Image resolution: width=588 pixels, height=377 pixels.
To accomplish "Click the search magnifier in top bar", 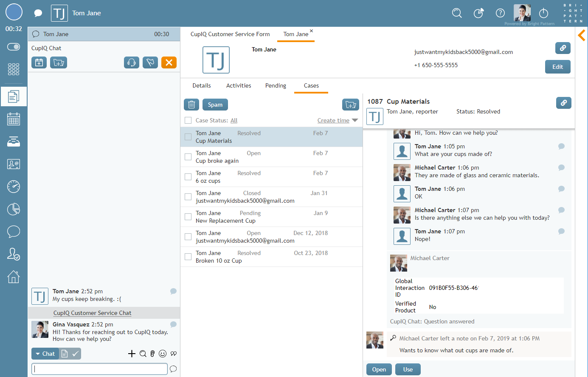I will point(457,13).
